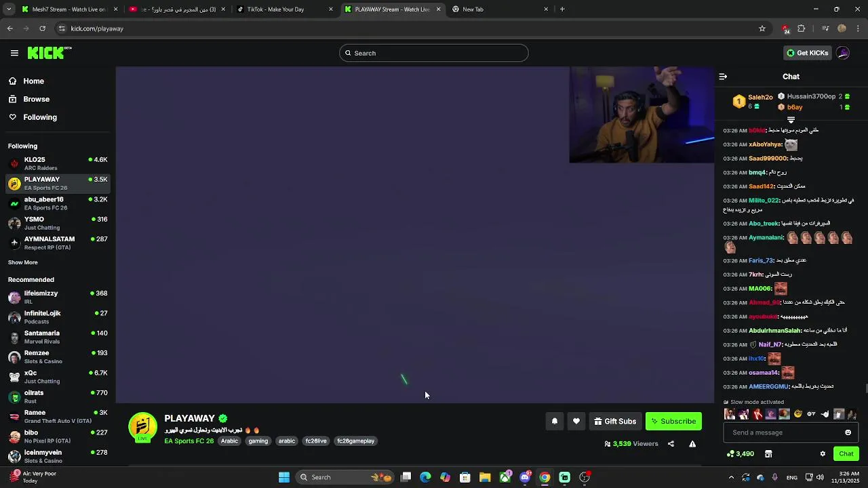Click EA Sports FC 26 category link
This screenshot has height=488, width=868.
pyautogui.click(x=189, y=441)
